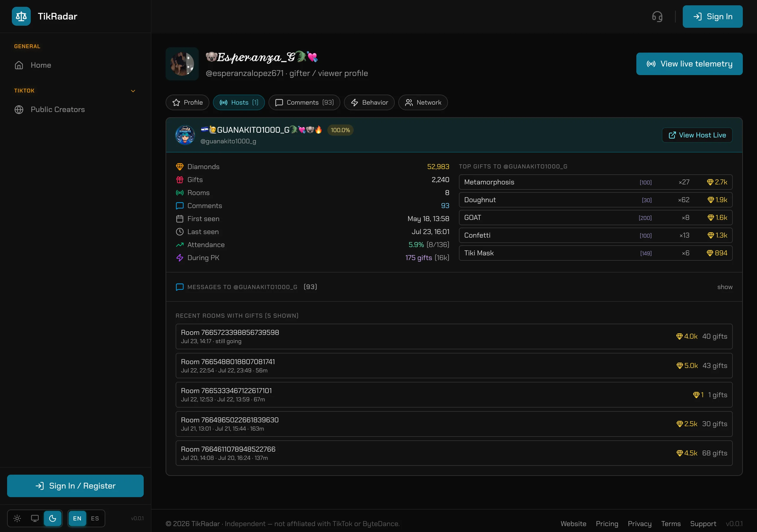This screenshot has width=757, height=532.
Task: Click the Sign In button in top bar
Action: pyautogui.click(x=712, y=17)
